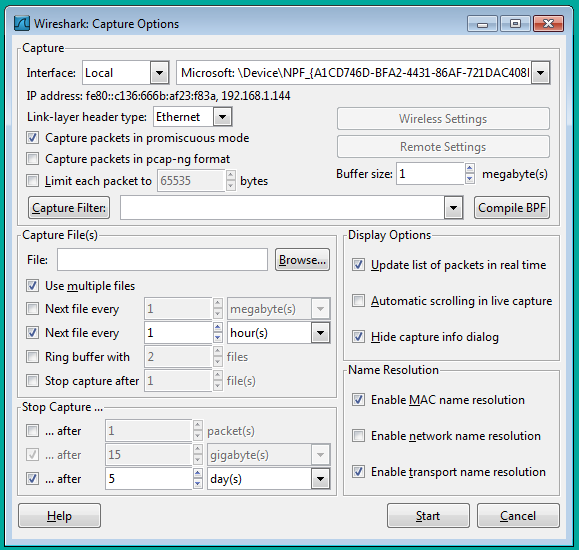Enable pcap-ng format capture
This screenshot has width=579, height=550.
pos(32,159)
